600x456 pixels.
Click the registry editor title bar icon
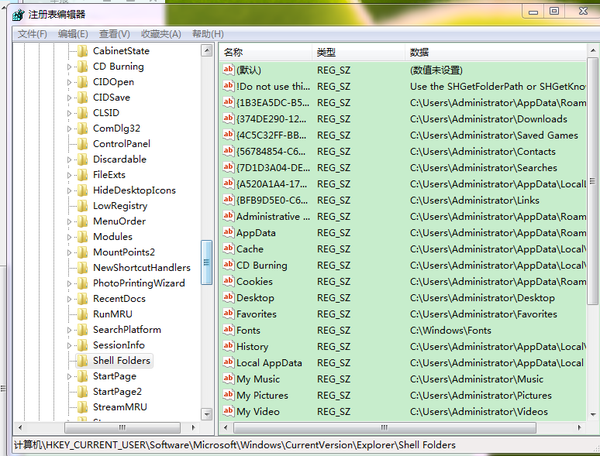click(18, 15)
